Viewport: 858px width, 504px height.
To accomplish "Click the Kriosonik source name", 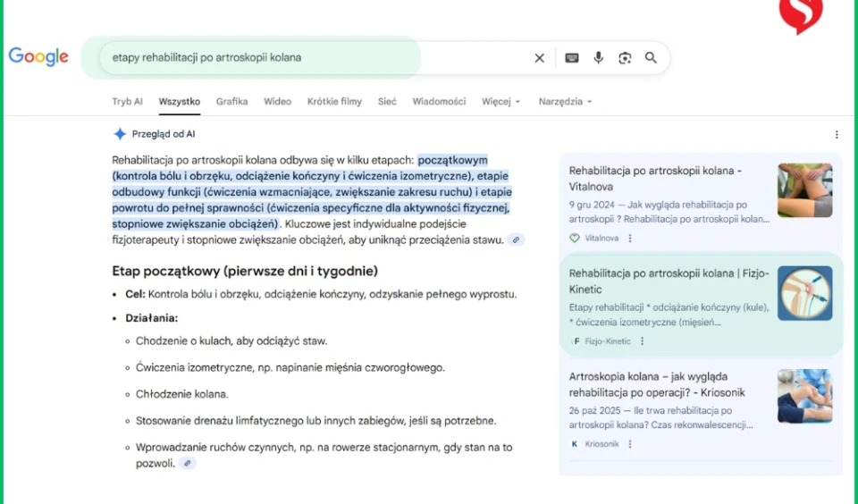I will pyautogui.click(x=601, y=444).
